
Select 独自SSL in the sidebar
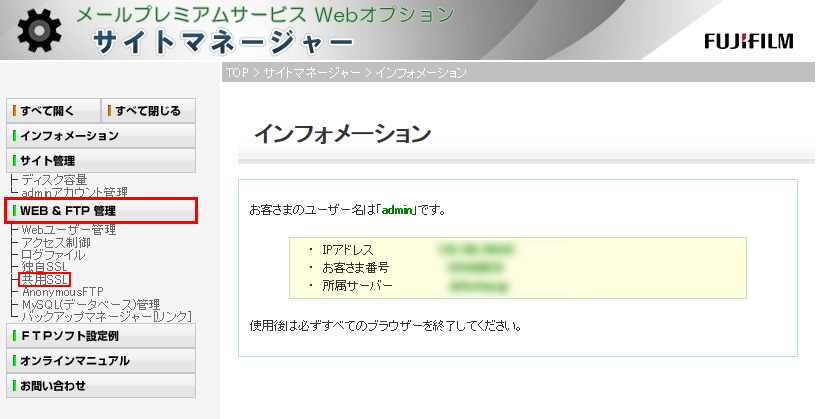click(45, 267)
